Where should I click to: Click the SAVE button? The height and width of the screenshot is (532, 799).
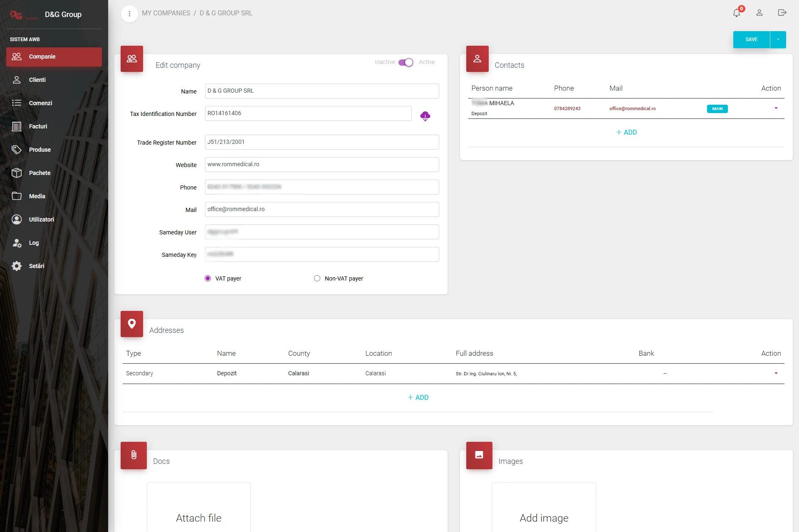[751, 39]
